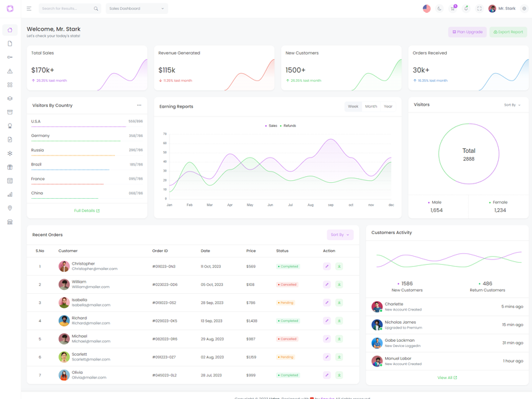The height and width of the screenshot is (399, 532).
Task: Click the edit pencil for Christopher's order
Action: coord(327,267)
